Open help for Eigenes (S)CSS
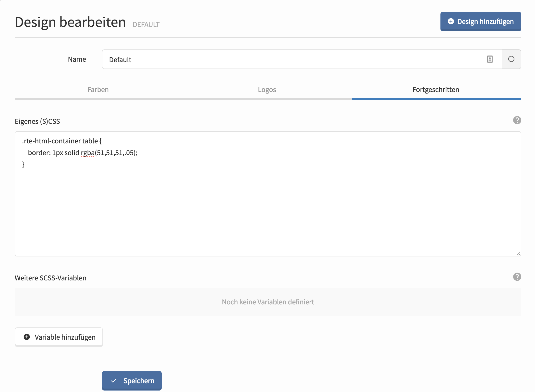This screenshot has height=392, width=535. tap(517, 120)
